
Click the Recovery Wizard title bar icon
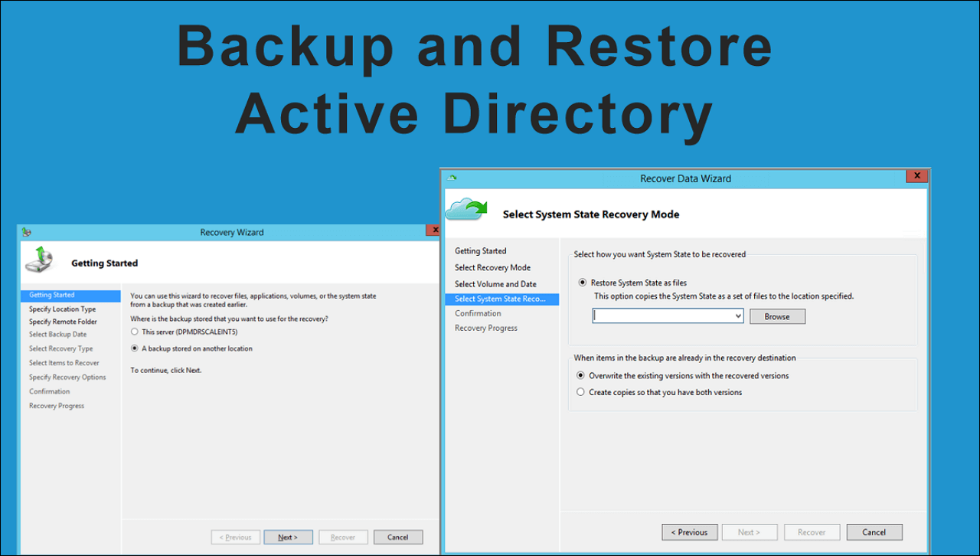(x=25, y=231)
